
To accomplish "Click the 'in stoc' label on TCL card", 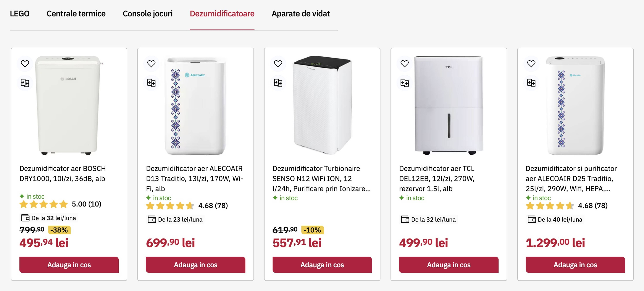I will (x=412, y=198).
